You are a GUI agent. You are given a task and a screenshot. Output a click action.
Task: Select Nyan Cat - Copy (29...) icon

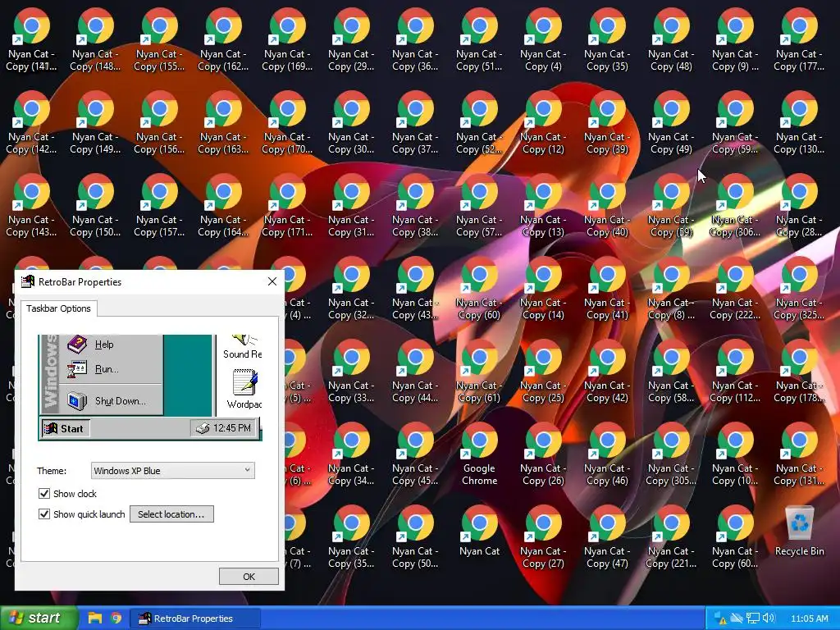click(351, 39)
